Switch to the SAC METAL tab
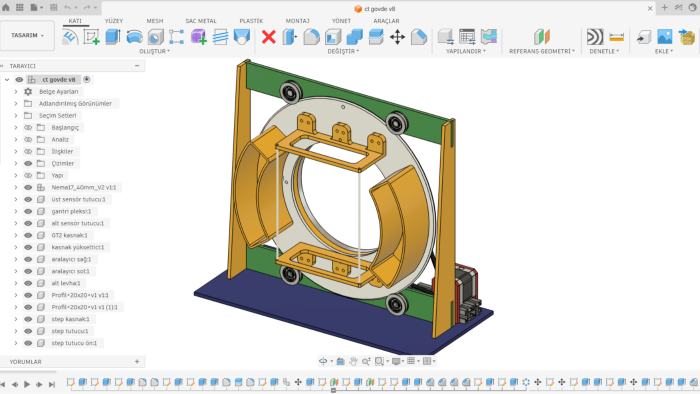Screen dimensions: 700x394 pyautogui.click(x=201, y=21)
